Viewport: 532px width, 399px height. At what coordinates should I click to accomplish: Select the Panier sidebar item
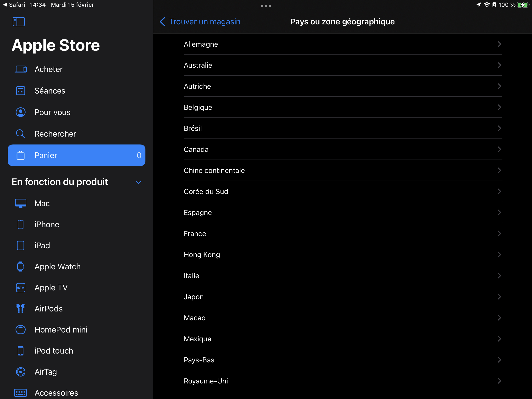(x=77, y=155)
